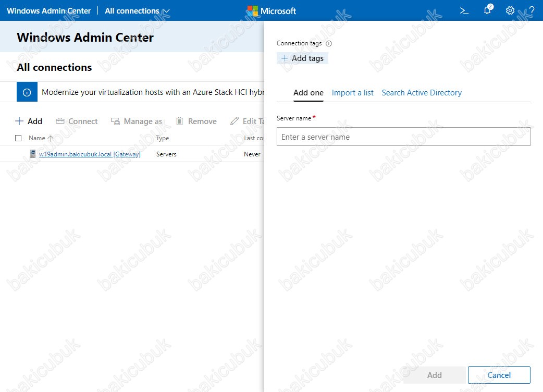Open the w19admin.bakicubuk.local [Gateway] link
The height and width of the screenshot is (392, 543).
pos(90,154)
